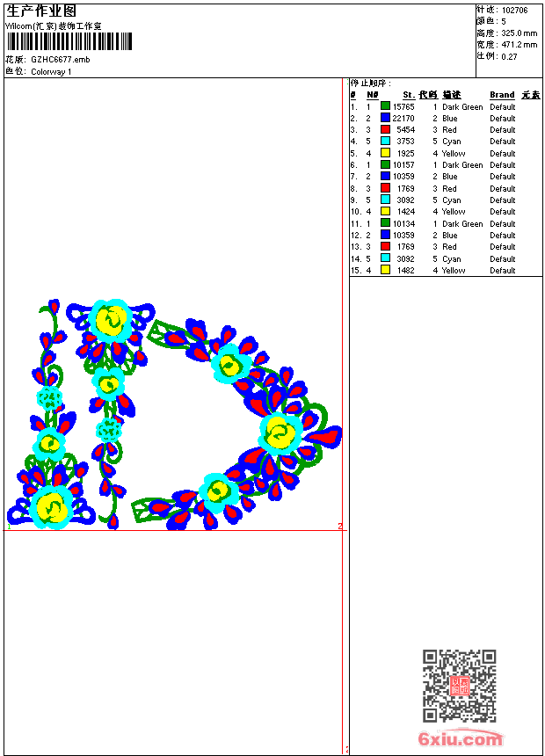The width and height of the screenshot is (545, 756).
Task: Select the Dark Green swatch in row 11
Action: click(385, 223)
